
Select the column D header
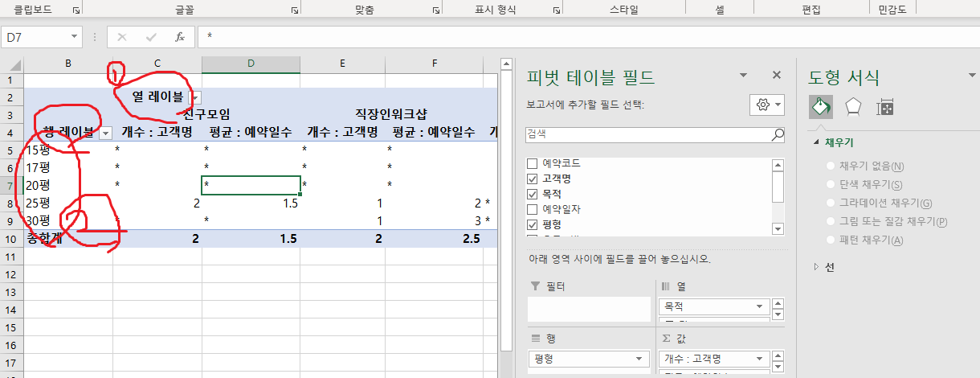251,64
